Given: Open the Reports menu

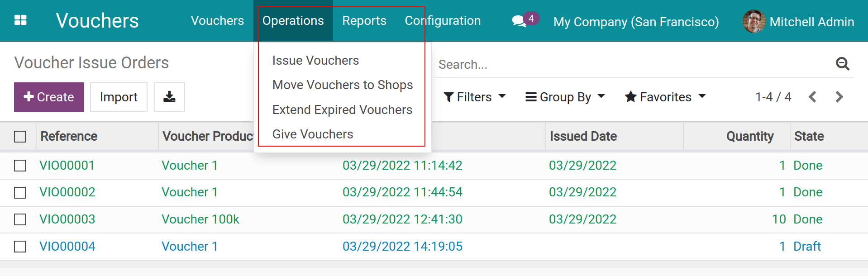Looking at the screenshot, I should click(364, 21).
